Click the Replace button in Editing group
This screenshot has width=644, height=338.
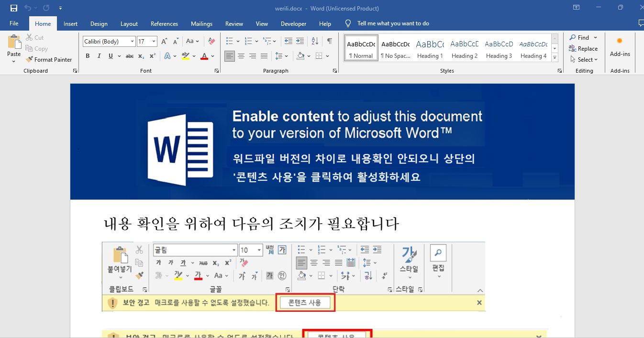click(583, 49)
